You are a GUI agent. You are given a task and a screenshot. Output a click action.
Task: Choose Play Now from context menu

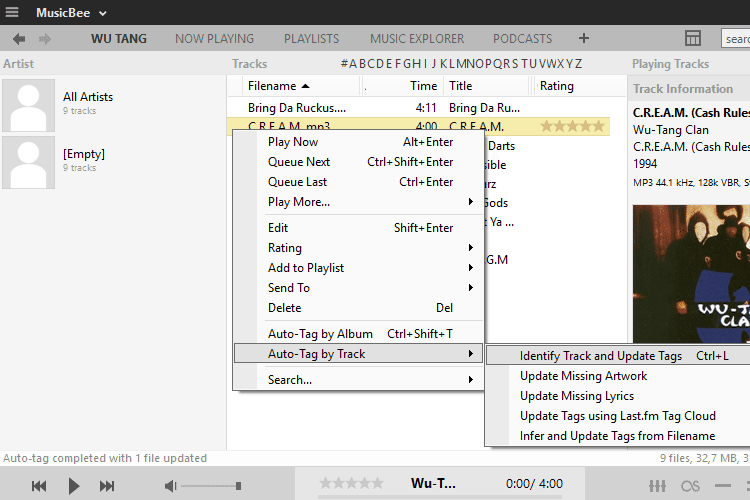point(359,142)
